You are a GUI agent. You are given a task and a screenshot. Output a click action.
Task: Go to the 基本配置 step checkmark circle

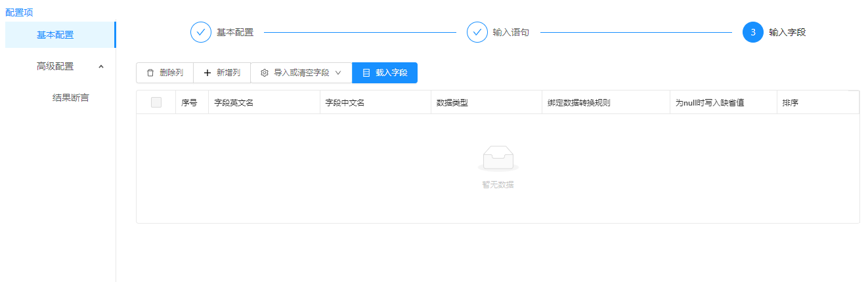pos(201,32)
